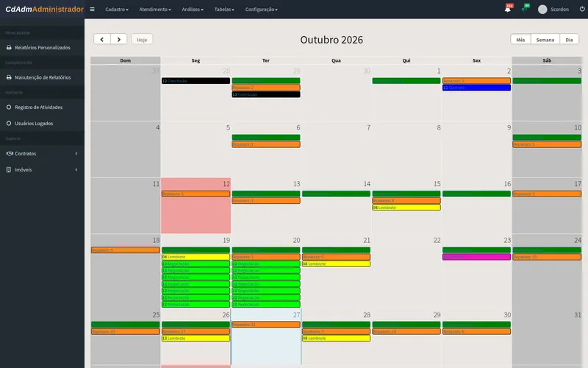Open first Negociação event on October 19
588x368 pixels.
196,263
